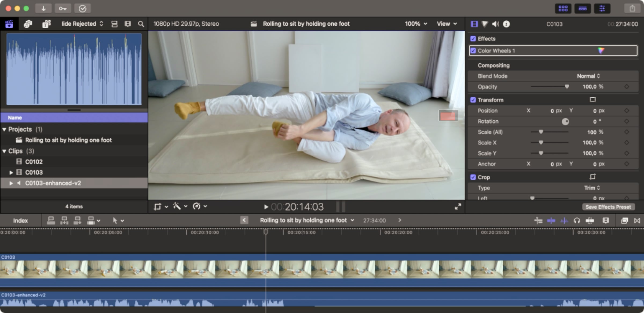The width and height of the screenshot is (644, 313).
Task: Open the timeline Index tab
Action: (x=20, y=221)
